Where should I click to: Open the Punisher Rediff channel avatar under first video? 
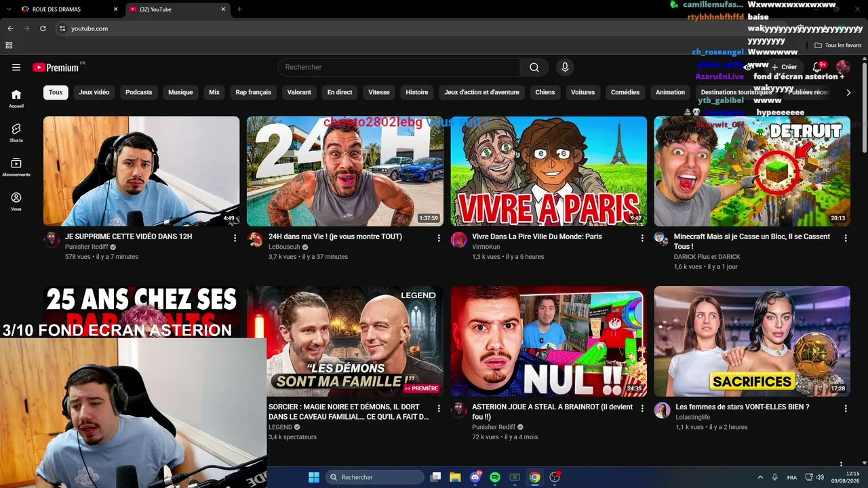click(52, 239)
